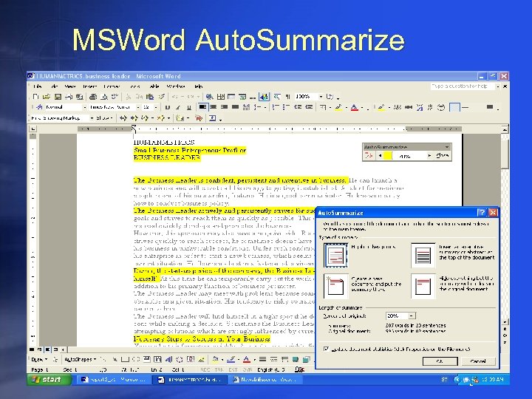Viewport: 532px width, 399px height.
Task: Click the Insert Table icon
Action: click(231, 97)
